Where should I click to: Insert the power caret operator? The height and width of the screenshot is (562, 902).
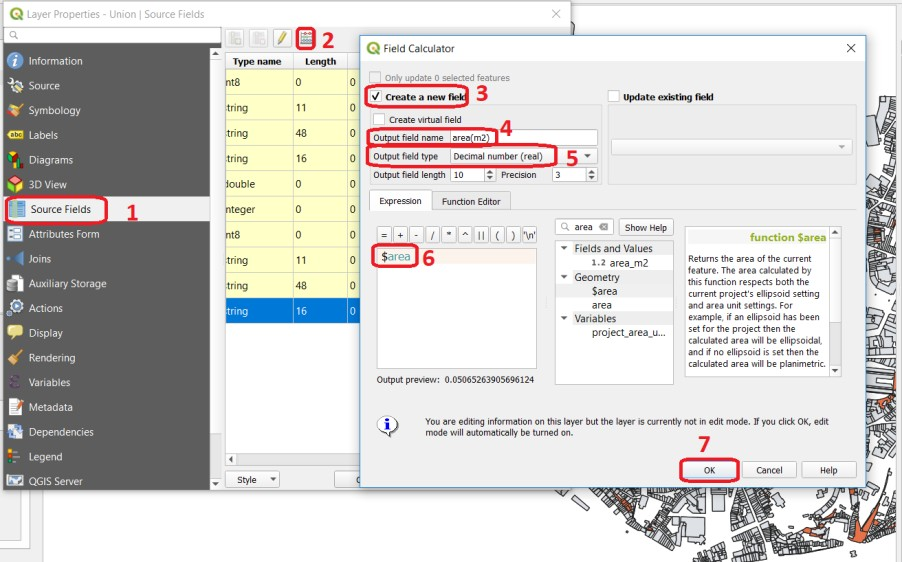click(x=465, y=235)
